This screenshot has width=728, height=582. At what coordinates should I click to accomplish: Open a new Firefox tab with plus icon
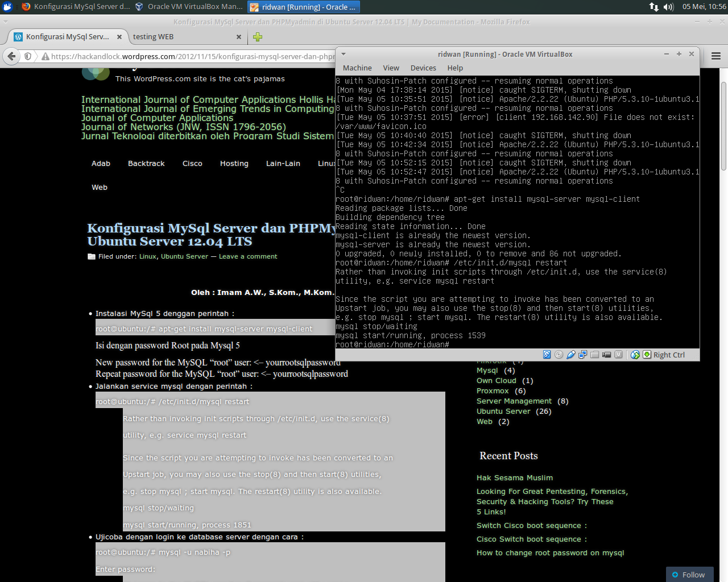tap(258, 37)
